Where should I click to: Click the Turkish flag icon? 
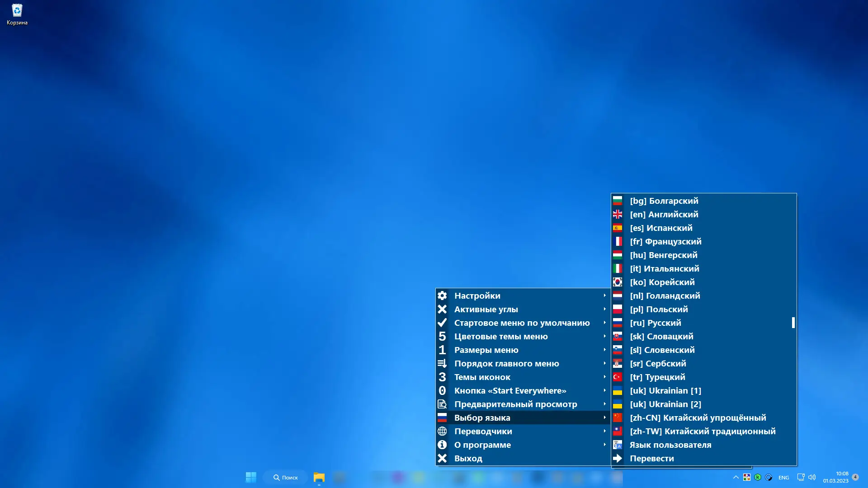(618, 377)
